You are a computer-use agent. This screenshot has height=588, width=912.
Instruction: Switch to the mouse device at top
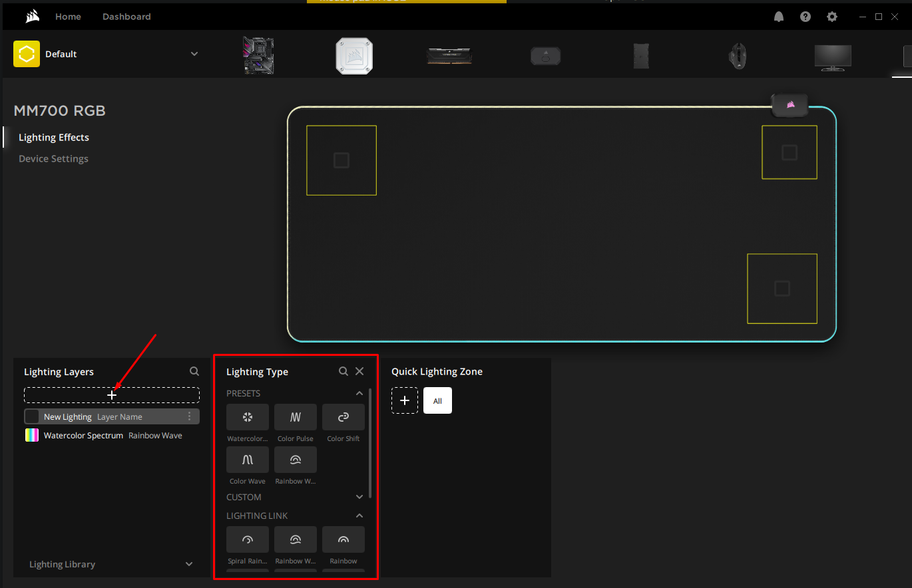pos(737,55)
